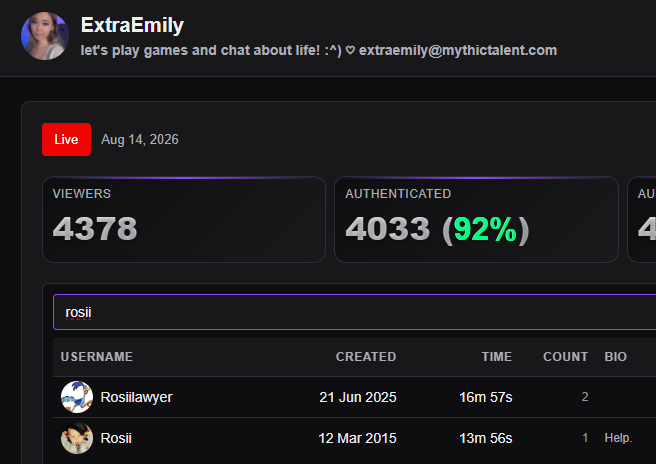This screenshot has height=464, width=656.
Task: Click the channel description text
Action: point(319,50)
